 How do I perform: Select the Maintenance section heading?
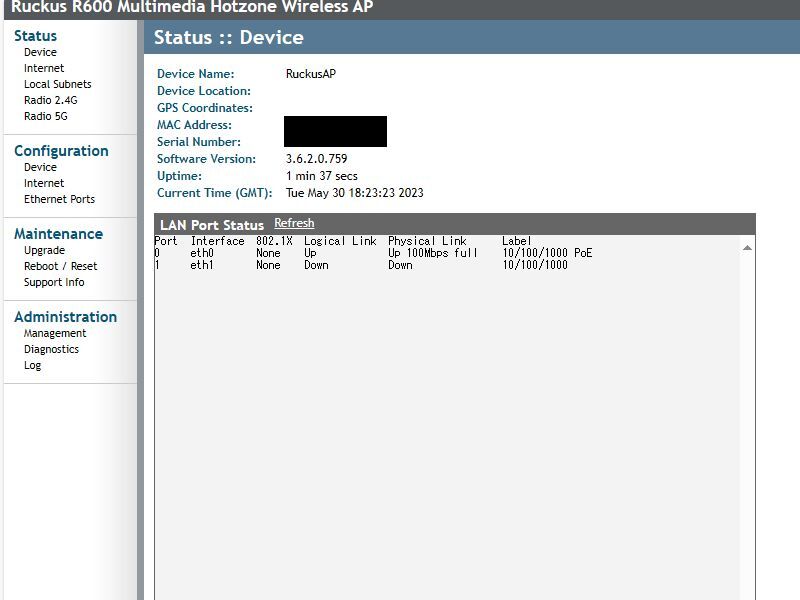click(59, 234)
